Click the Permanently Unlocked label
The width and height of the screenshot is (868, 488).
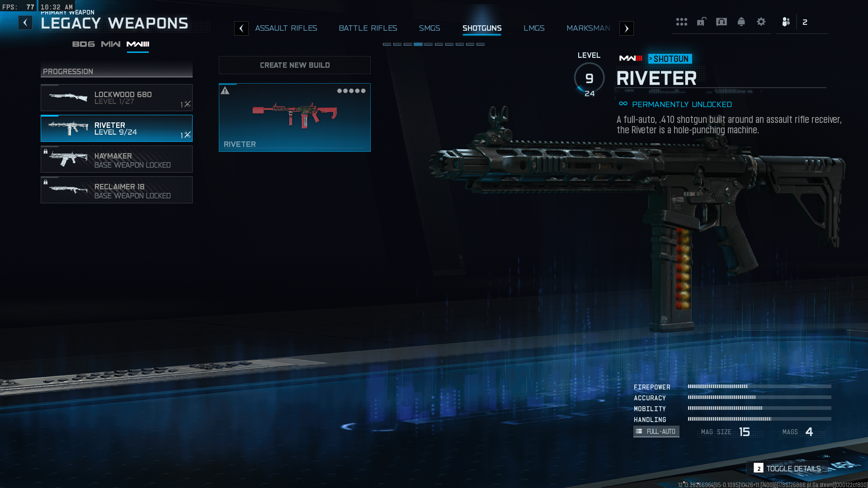click(682, 104)
